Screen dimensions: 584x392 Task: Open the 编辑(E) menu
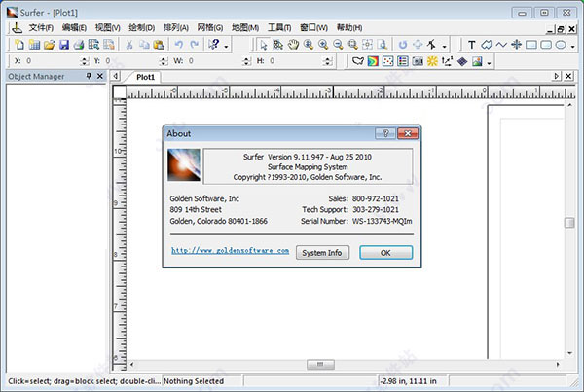coord(74,27)
